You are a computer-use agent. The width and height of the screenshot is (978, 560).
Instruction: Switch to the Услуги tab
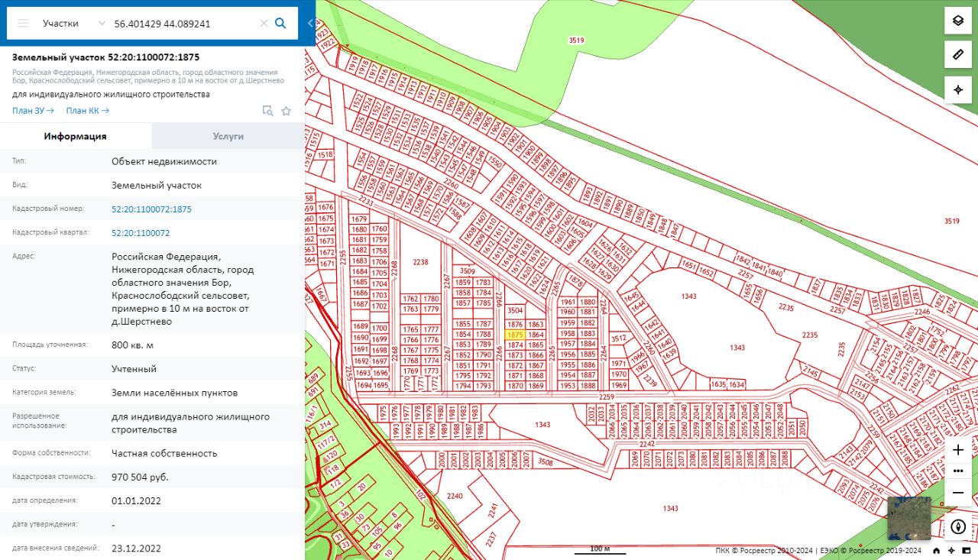tap(228, 136)
